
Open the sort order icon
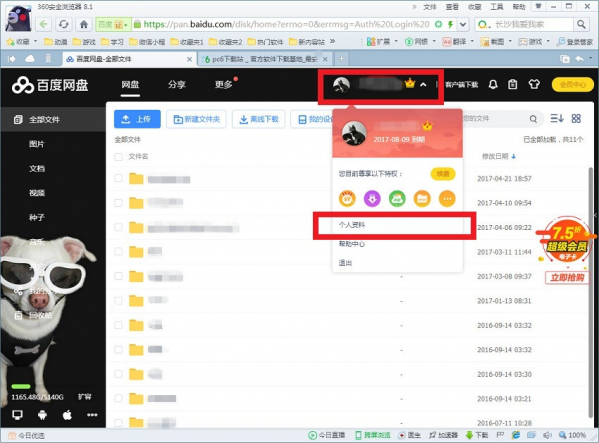(557, 119)
